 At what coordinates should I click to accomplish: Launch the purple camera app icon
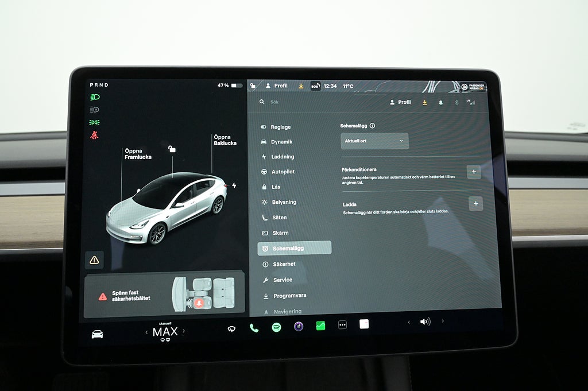tap(299, 327)
